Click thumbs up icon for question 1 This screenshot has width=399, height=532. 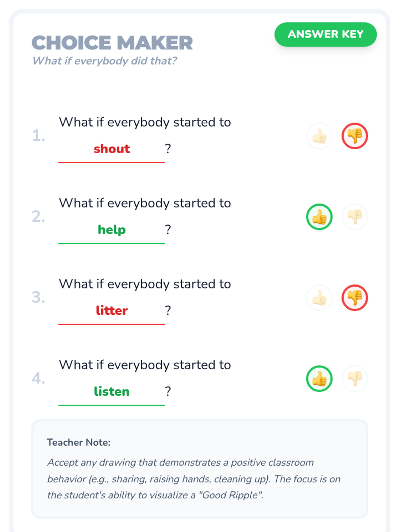(x=319, y=136)
